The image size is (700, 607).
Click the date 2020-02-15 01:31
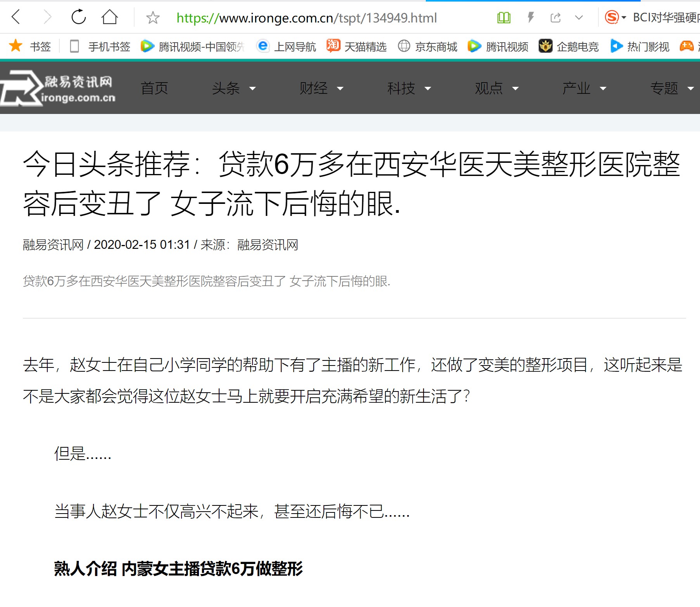point(142,245)
